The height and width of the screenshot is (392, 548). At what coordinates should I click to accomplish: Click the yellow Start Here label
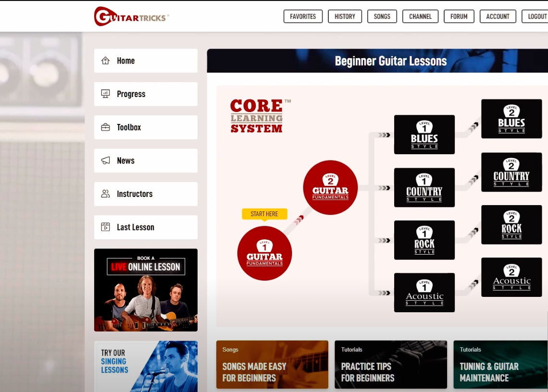pyautogui.click(x=264, y=214)
